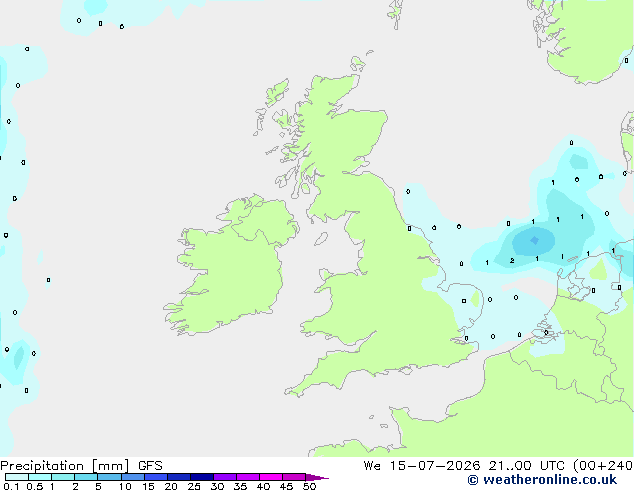Select the 5–10 mm legend swatch

click(109, 477)
